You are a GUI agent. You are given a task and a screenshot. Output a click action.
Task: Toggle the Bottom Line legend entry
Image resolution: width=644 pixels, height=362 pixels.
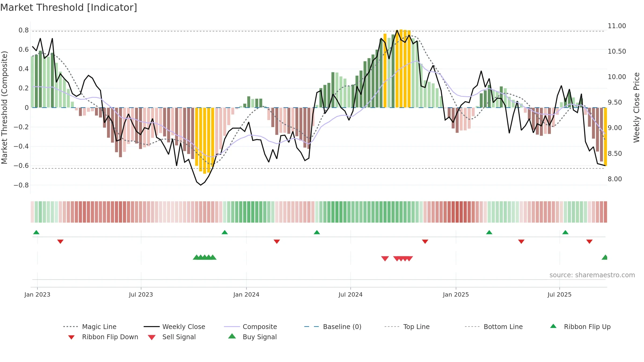coord(494,327)
